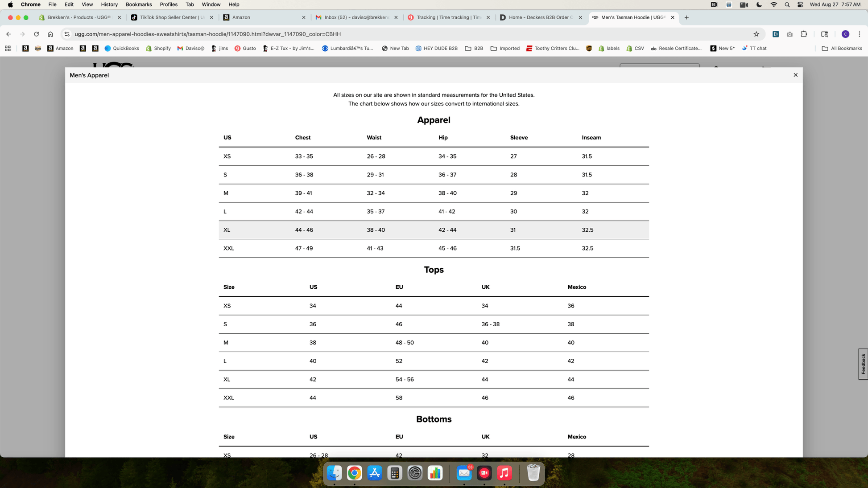Open the Shopify bookmark
This screenshot has width=868, height=488.
click(x=158, y=48)
